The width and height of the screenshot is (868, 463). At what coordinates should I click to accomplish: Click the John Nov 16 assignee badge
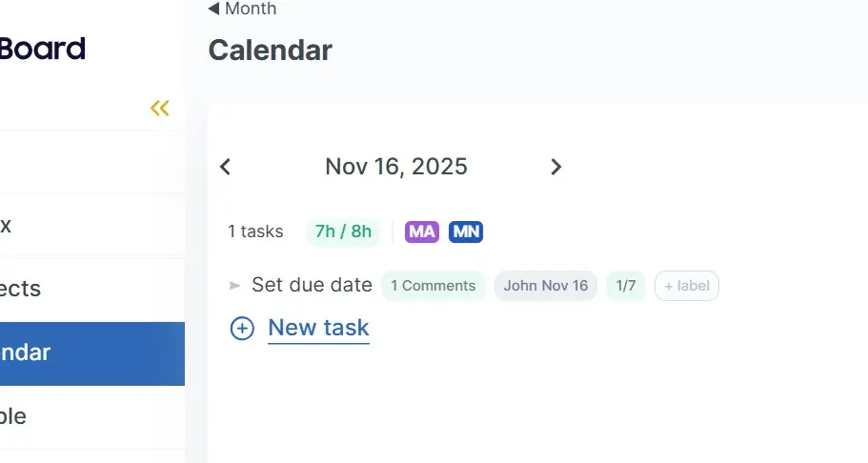(x=546, y=286)
